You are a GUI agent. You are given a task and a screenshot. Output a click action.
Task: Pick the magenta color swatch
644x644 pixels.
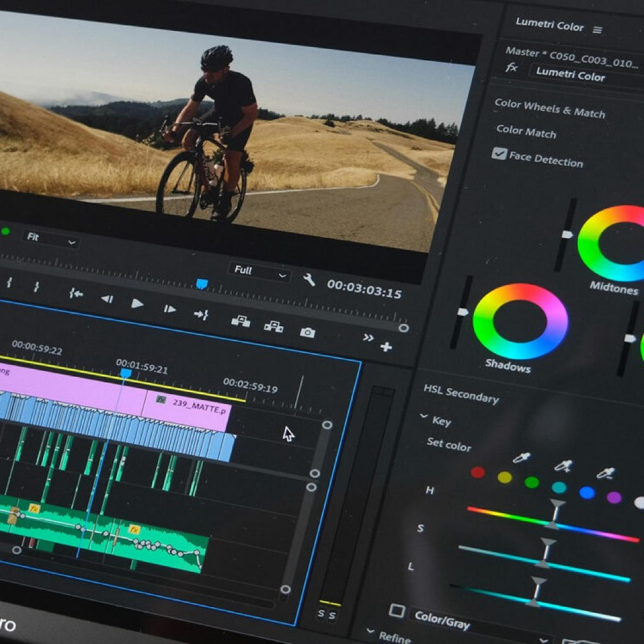pyautogui.click(x=614, y=497)
